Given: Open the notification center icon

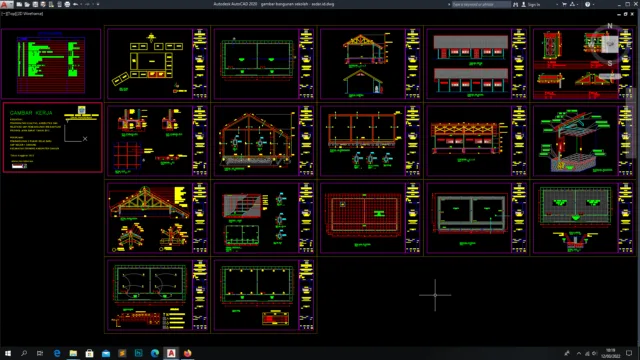Looking at the screenshot, I should click(x=629, y=353).
